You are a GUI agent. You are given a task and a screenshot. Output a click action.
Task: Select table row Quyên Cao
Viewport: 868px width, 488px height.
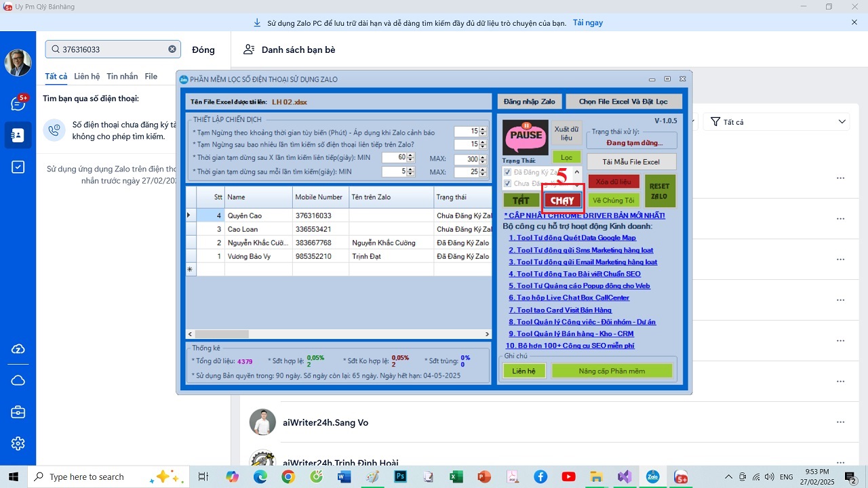[x=338, y=216]
